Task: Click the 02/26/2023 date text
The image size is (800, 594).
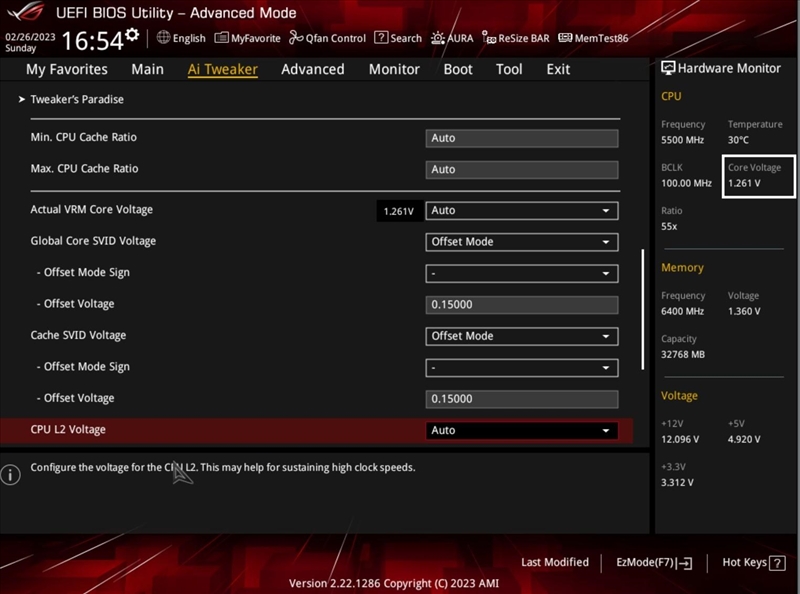Action: click(x=30, y=37)
